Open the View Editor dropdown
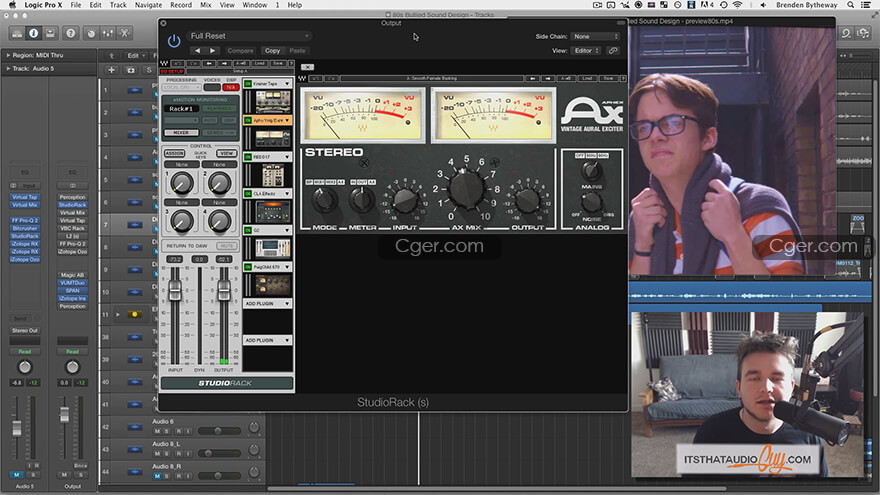This screenshot has height=495, width=880. pos(586,51)
